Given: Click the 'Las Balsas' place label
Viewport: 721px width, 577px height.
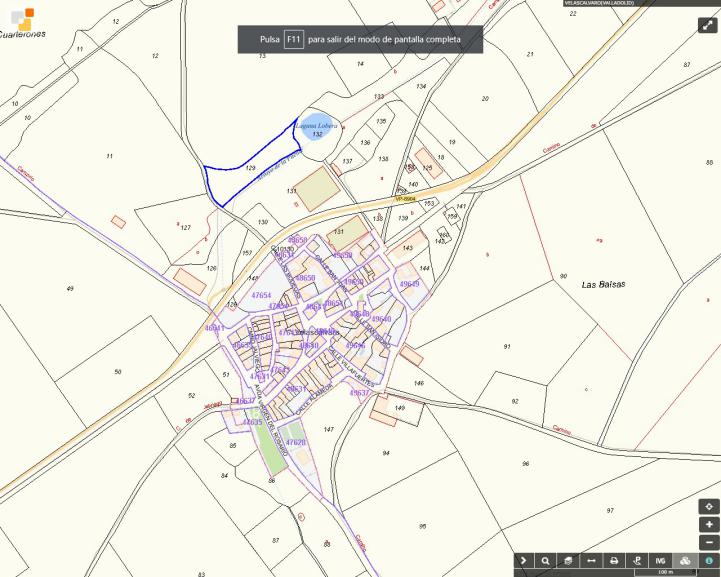Looking at the screenshot, I should (x=603, y=285).
